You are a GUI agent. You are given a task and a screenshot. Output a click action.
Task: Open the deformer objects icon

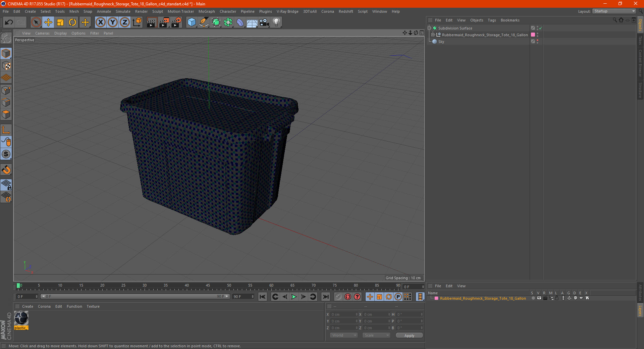[240, 22]
